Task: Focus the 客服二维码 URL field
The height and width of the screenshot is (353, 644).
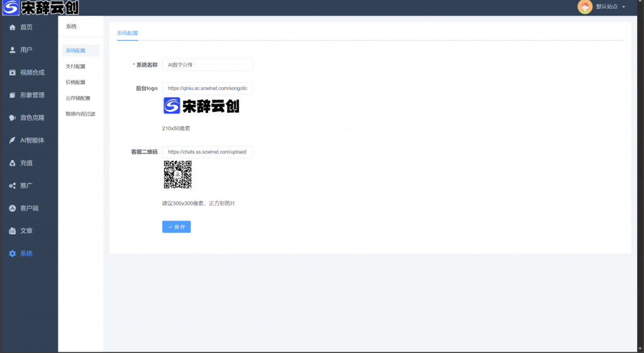Action: pos(208,152)
